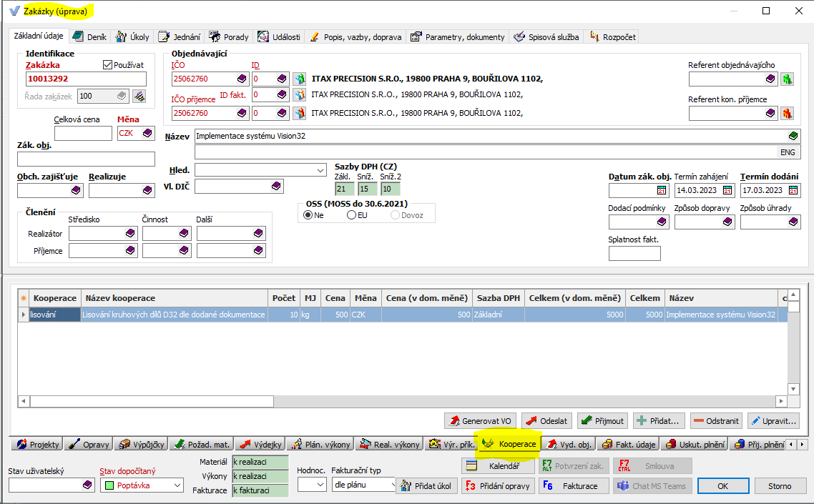Open lookup for IČO příjemce 25062760
Image resolution: width=814 pixels, height=504 pixels.
pyautogui.click(x=242, y=113)
